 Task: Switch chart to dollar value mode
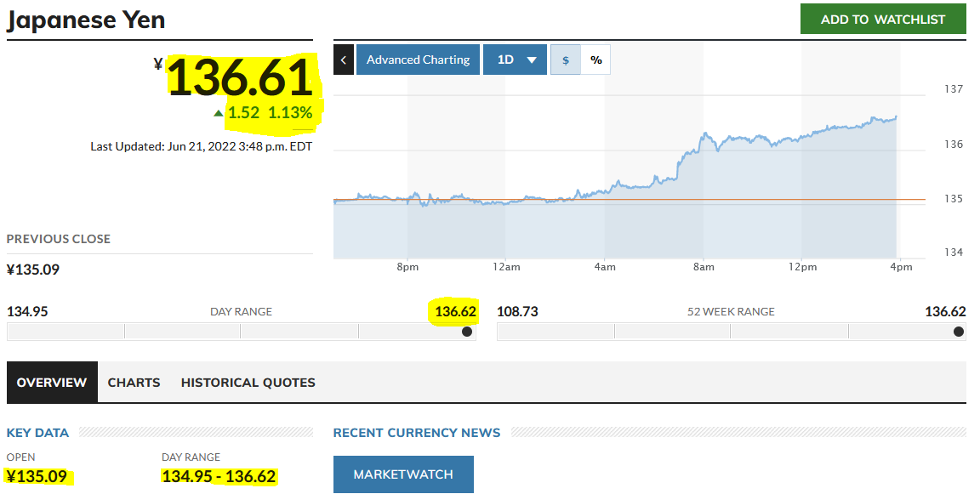[x=566, y=60]
